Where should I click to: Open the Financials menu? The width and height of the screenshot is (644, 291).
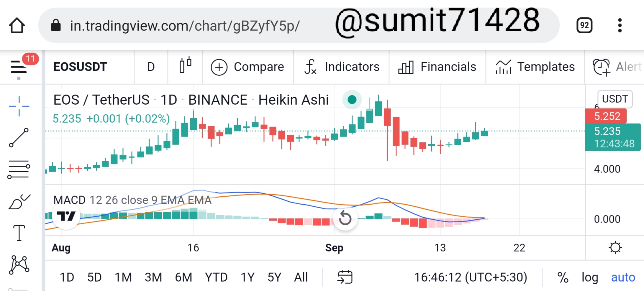(x=437, y=67)
